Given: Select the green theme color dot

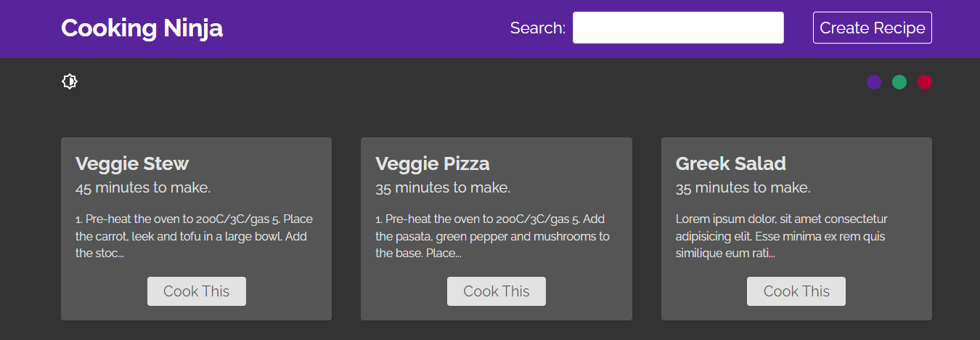Looking at the screenshot, I should [899, 82].
